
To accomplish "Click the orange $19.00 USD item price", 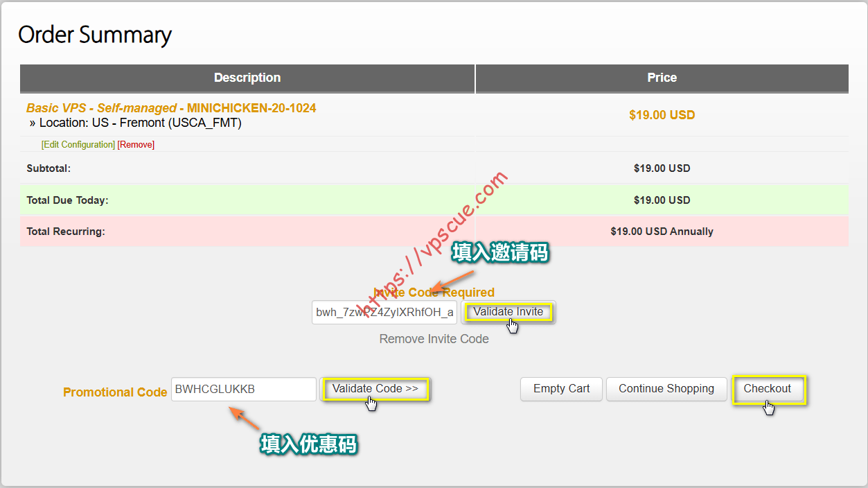I will 662,115.
